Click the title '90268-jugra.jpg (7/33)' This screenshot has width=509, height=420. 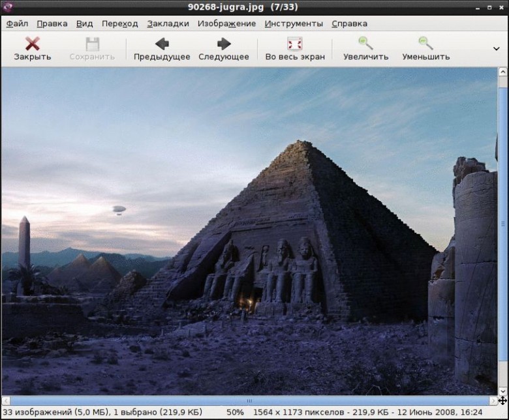[243, 7]
